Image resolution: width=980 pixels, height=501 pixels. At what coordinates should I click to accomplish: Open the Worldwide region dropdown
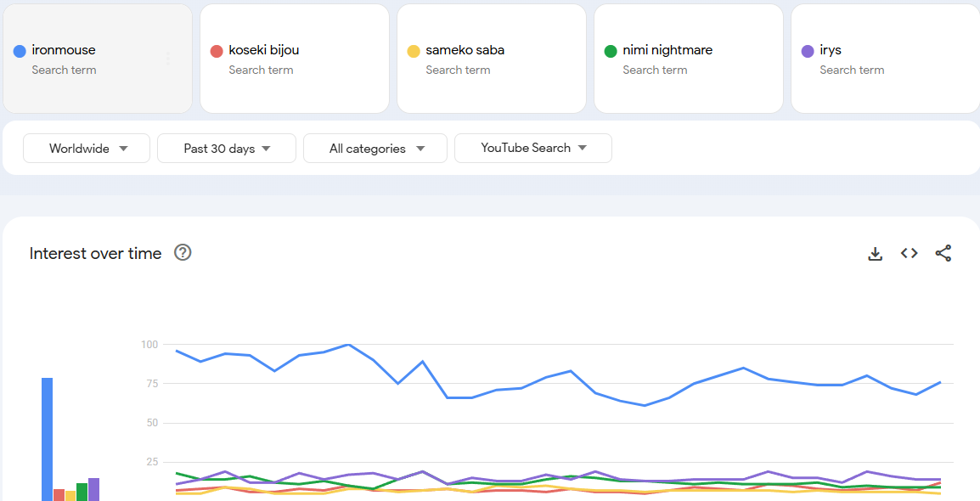coord(87,149)
